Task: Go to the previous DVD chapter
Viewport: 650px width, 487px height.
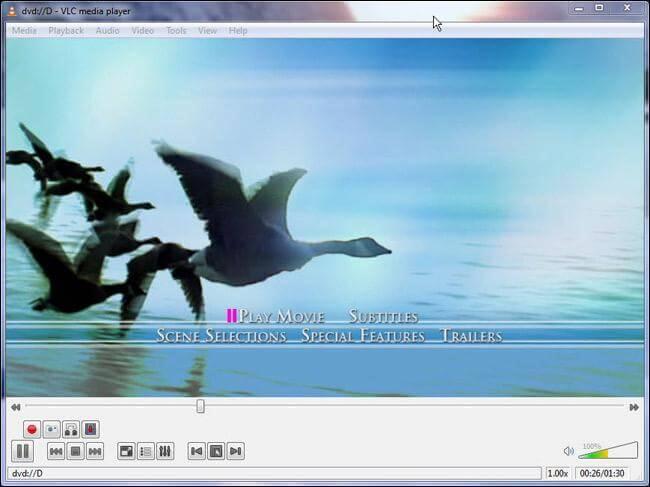Action: pyautogui.click(x=196, y=451)
